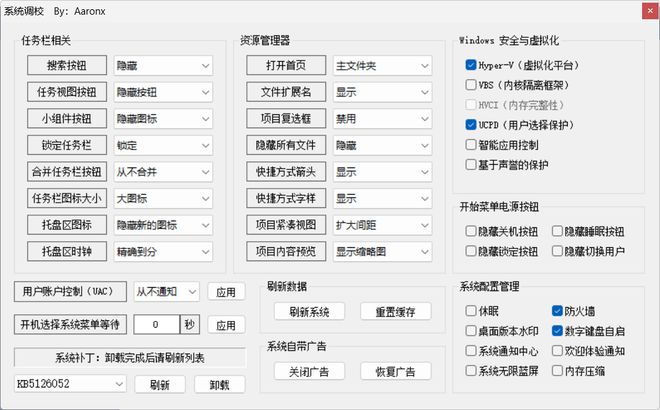Open the 项目复选框 dropdown showing 禁用
The height and width of the screenshot is (410, 660).
click(x=382, y=119)
